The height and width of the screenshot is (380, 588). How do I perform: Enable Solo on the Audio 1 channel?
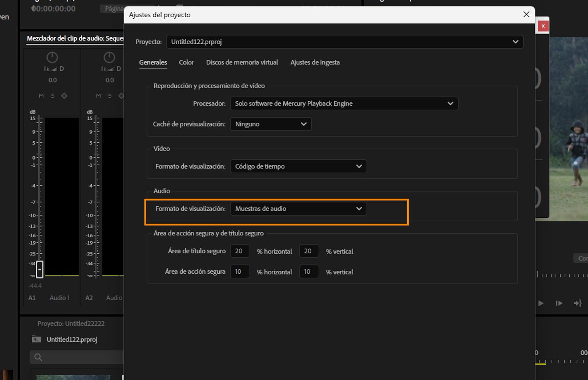click(x=52, y=95)
